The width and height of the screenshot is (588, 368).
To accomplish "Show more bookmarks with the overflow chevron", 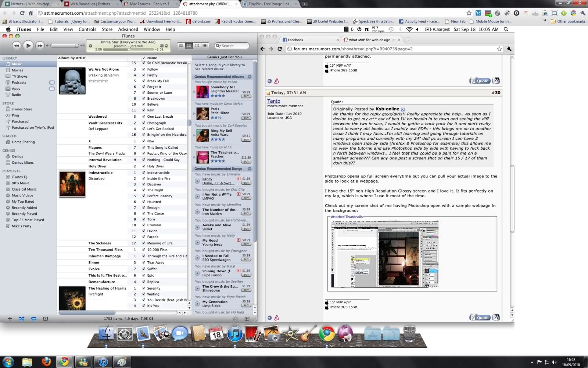I will click(545, 21).
